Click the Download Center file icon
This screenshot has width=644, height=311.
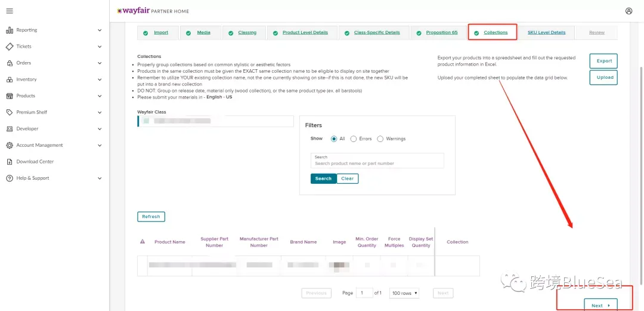click(10, 162)
